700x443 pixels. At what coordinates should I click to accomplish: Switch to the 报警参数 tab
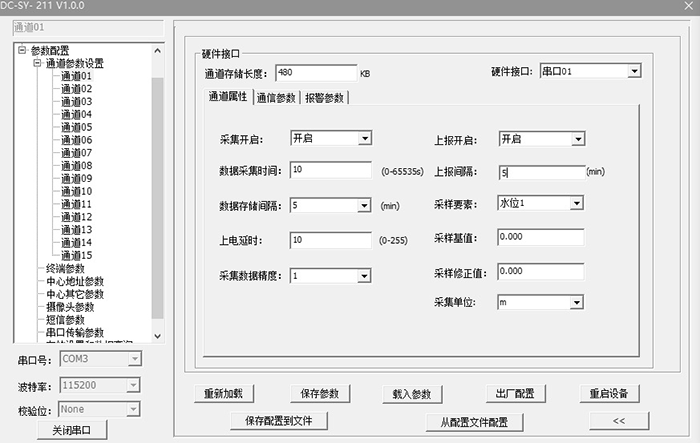click(x=326, y=97)
